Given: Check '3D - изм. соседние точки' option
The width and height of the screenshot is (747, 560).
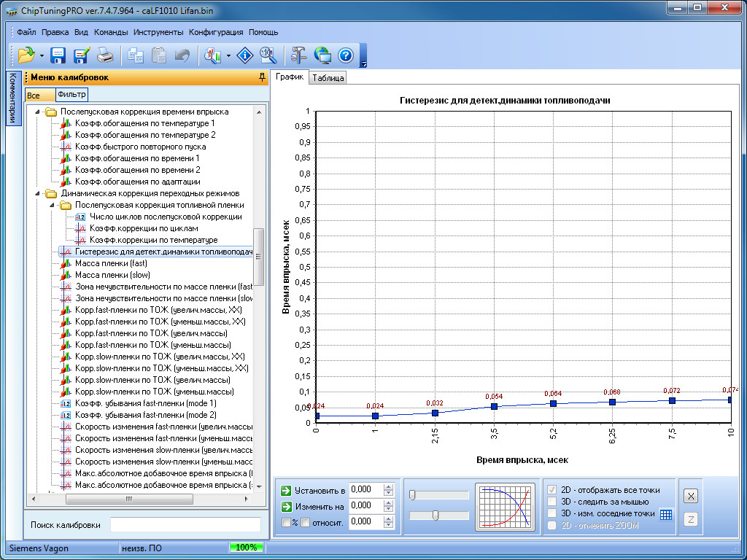Looking at the screenshot, I should point(554,513).
